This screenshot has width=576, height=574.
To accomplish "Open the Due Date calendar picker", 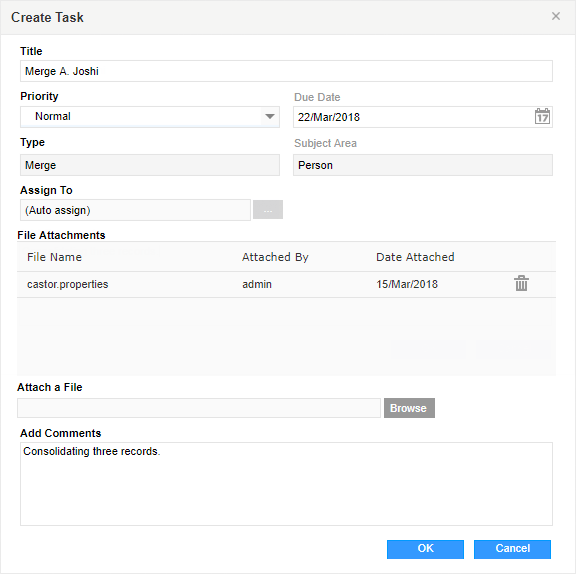I will (x=542, y=117).
